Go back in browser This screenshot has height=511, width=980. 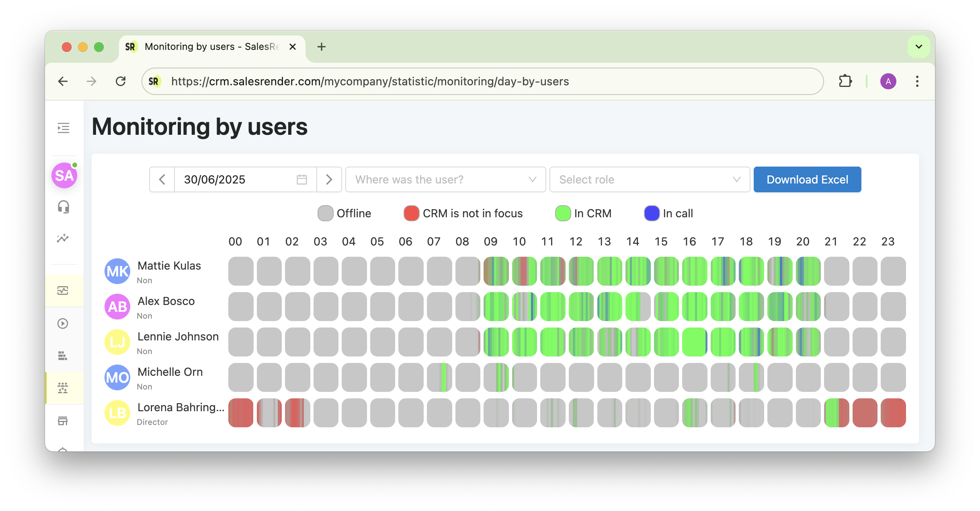coord(63,81)
